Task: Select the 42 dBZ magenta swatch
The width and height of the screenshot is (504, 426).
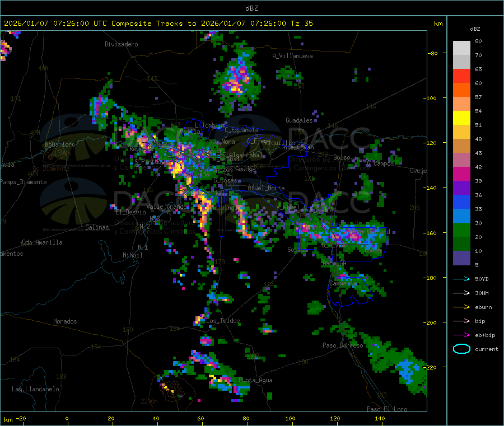Action: pos(461,174)
